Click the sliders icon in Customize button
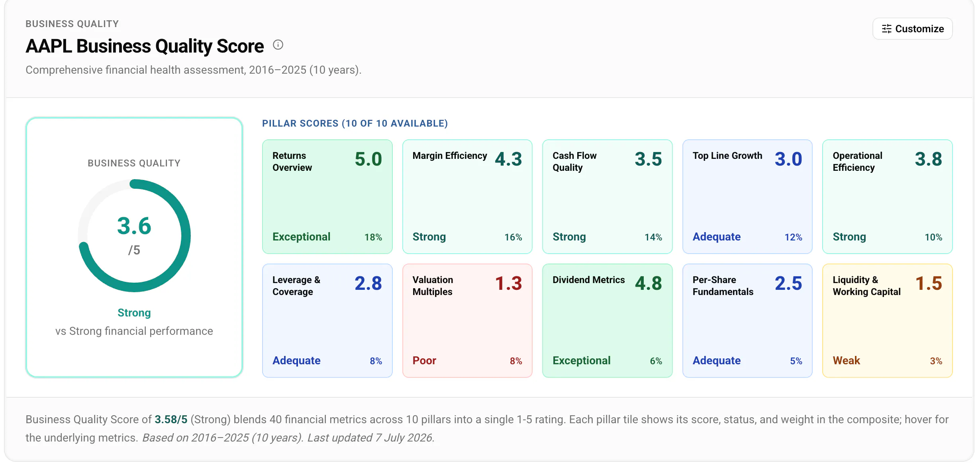This screenshot has height=465, width=980. pyautogui.click(x=886, y=29)
